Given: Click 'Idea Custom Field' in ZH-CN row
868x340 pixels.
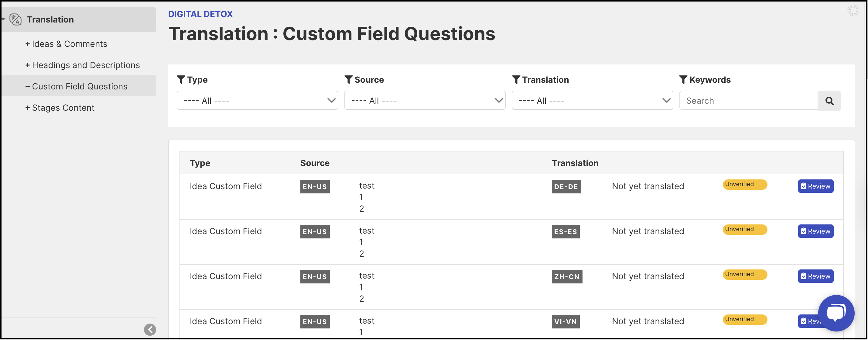Looking at the screenshot, I should (225, 276).
